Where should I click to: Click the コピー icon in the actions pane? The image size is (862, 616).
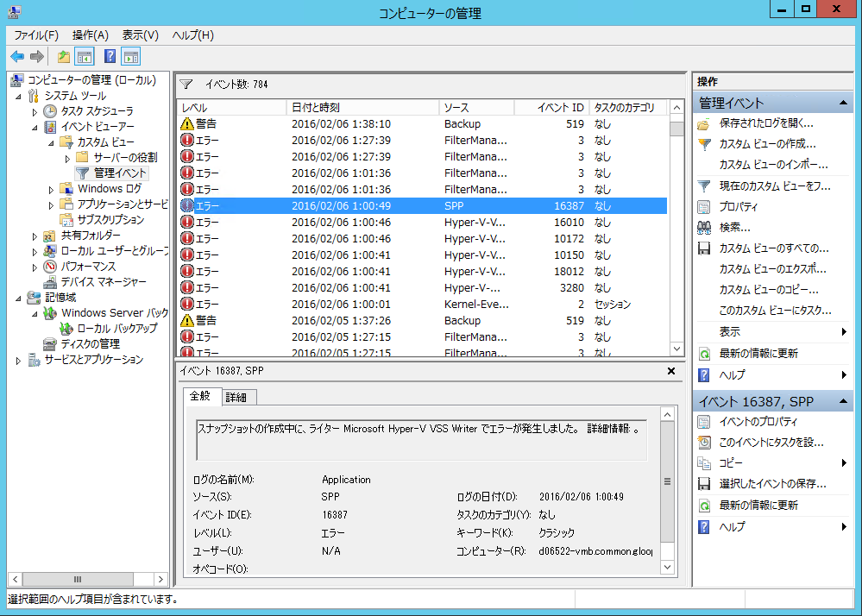(704, 463)
